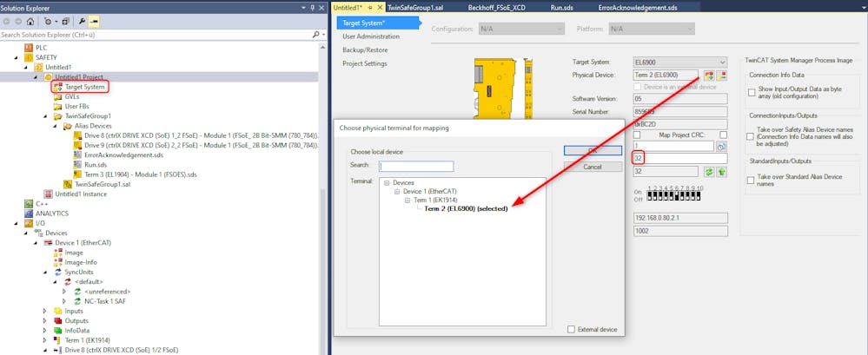Tick the checkbox right of Map Project CRC
Viewport: 868px width, 355px height.
tap(723, 135)
